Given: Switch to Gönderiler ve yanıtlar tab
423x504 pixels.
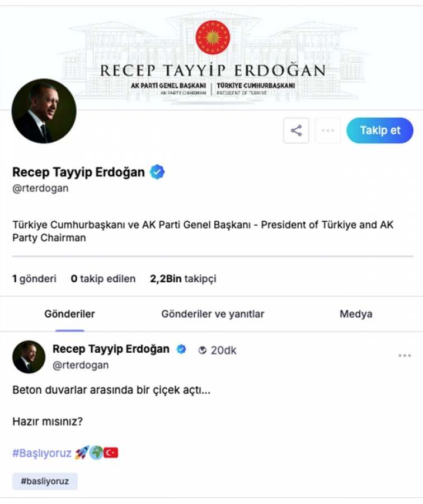Looking at the screenshot, I should pyautogui.click(x=213, y=314).
